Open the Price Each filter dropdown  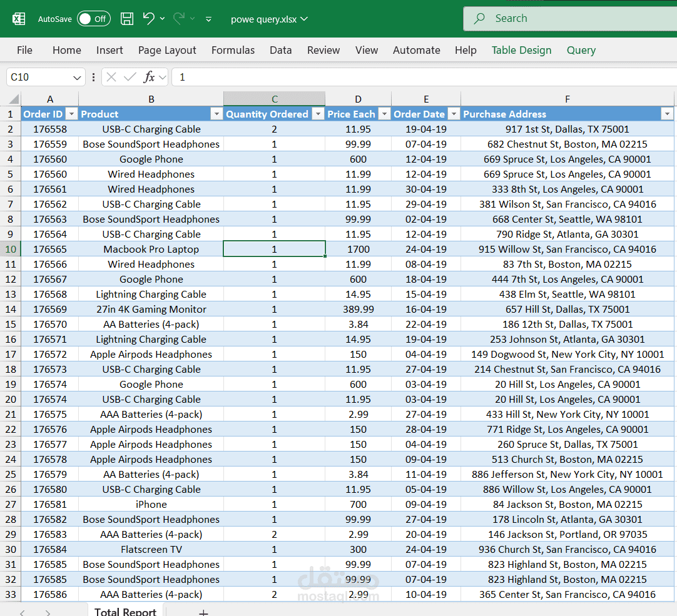[x=384, y=114]
